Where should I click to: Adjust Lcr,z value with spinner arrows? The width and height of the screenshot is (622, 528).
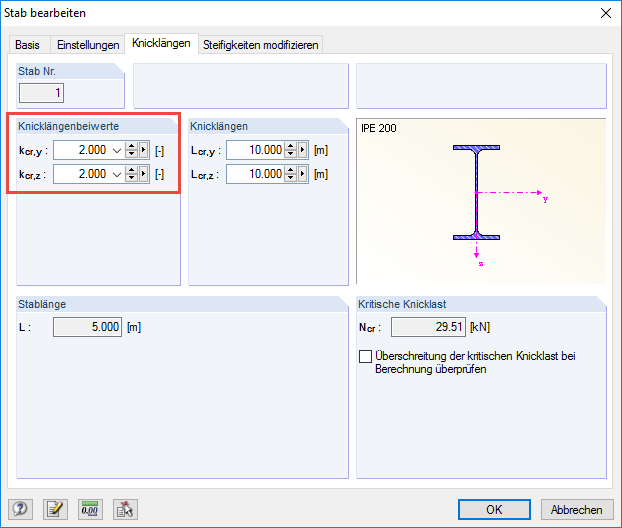point(291,174)
